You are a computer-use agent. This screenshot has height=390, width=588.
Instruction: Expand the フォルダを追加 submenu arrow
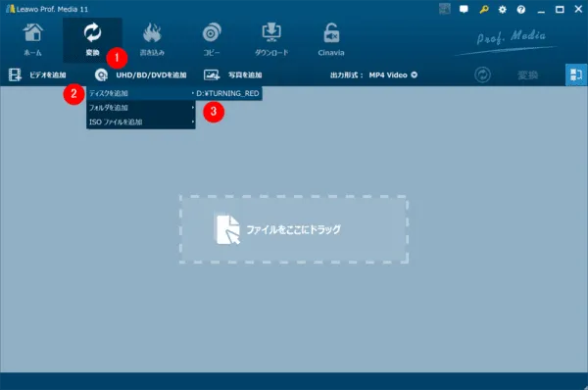tap(193, 108)
